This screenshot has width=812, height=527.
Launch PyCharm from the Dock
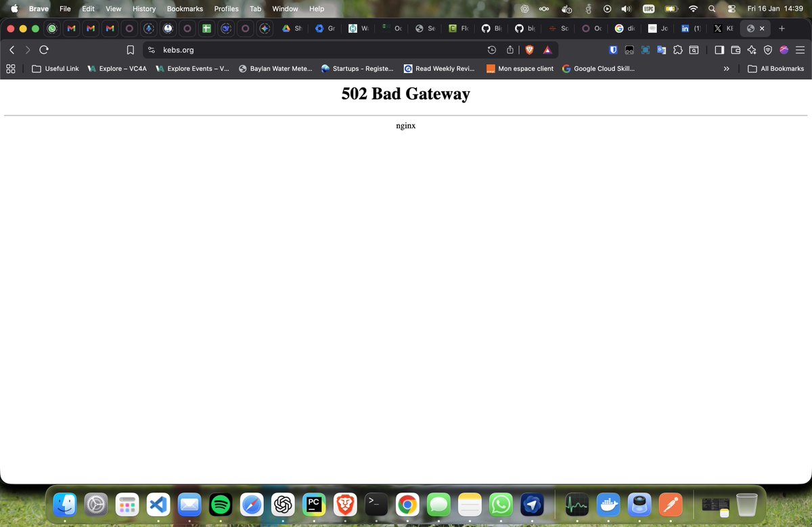tap(314, 504)
